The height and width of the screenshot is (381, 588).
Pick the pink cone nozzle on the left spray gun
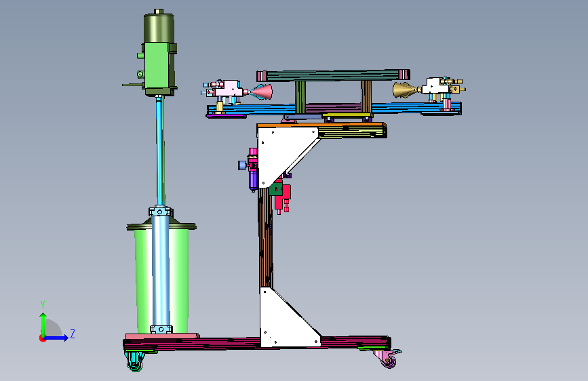pyautogui.click(x=262, y=92)
